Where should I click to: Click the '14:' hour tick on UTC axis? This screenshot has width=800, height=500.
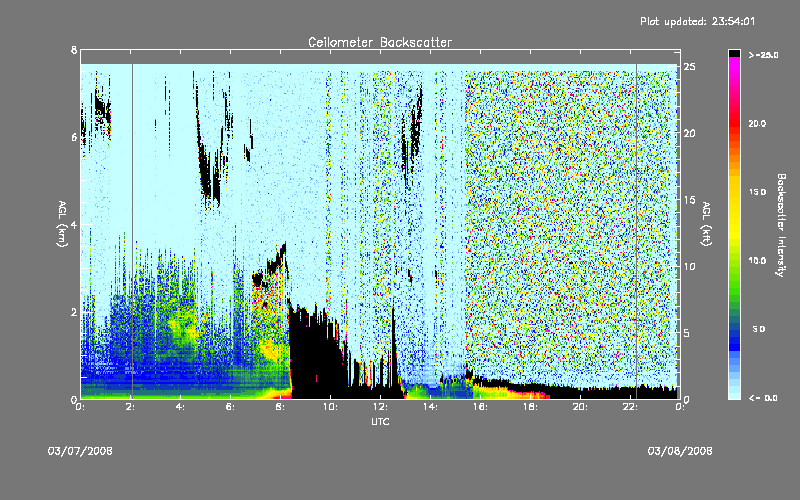(431, 407)
